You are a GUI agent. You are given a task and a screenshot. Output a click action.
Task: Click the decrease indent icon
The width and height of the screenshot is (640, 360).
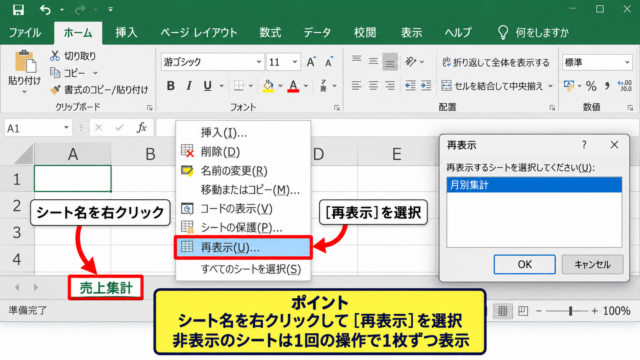410,86
